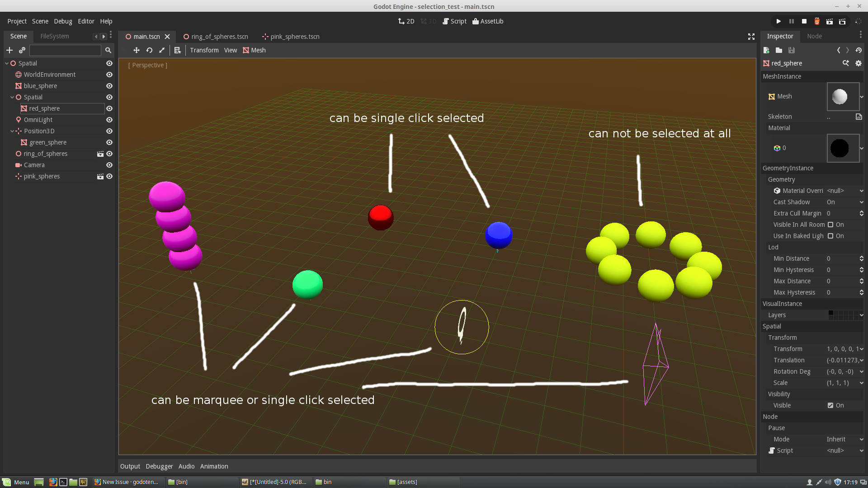The width and height of the screenshot is (868, 488).
Task: Open the Load resource icon in Inspector
Action: pyautogui.click(x=779, y=50)
